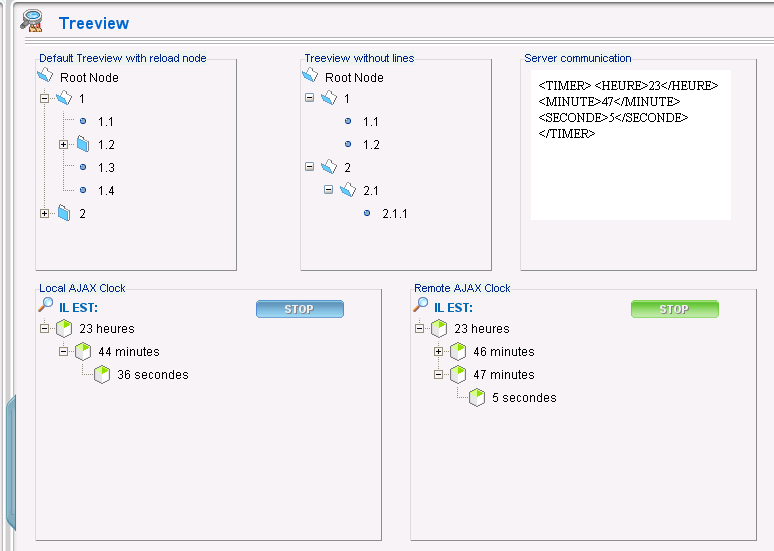Collapse node 2.1 in Treeview without lines

pos(328,190)
